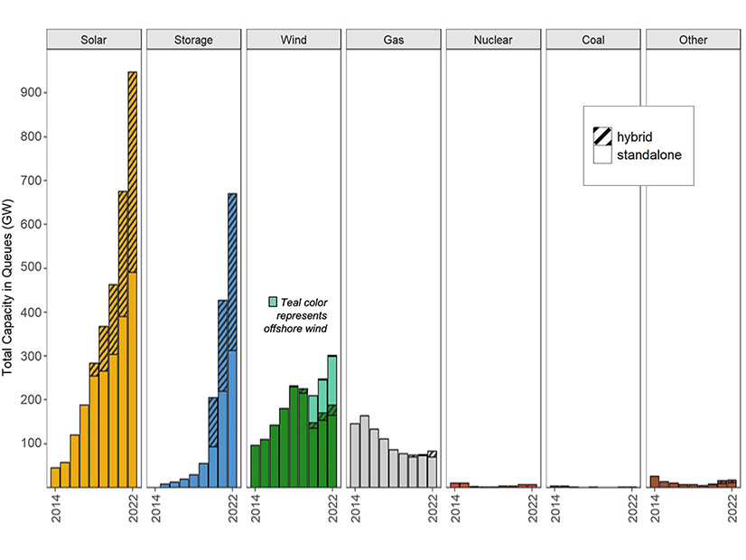Select the small red Nuclear bar for 2014
Viewport: 746px width, 560px height.
coord(453,484)
